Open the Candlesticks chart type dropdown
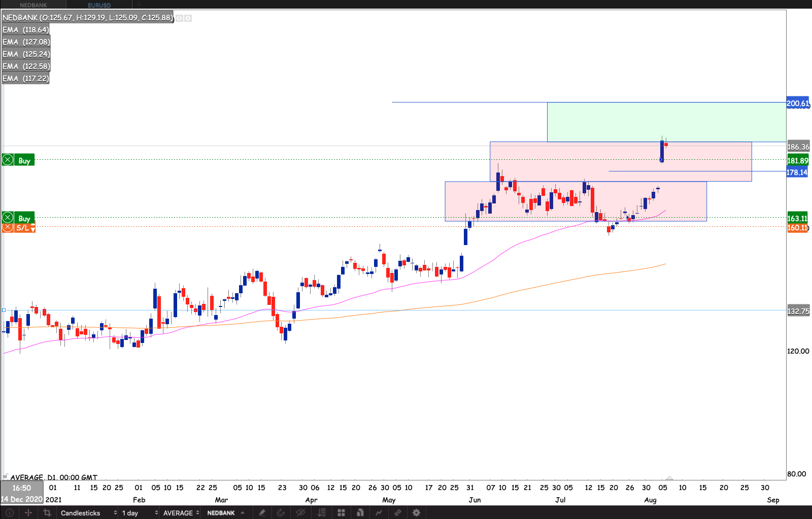The image size is (812, 519). [x=88, y=513]
